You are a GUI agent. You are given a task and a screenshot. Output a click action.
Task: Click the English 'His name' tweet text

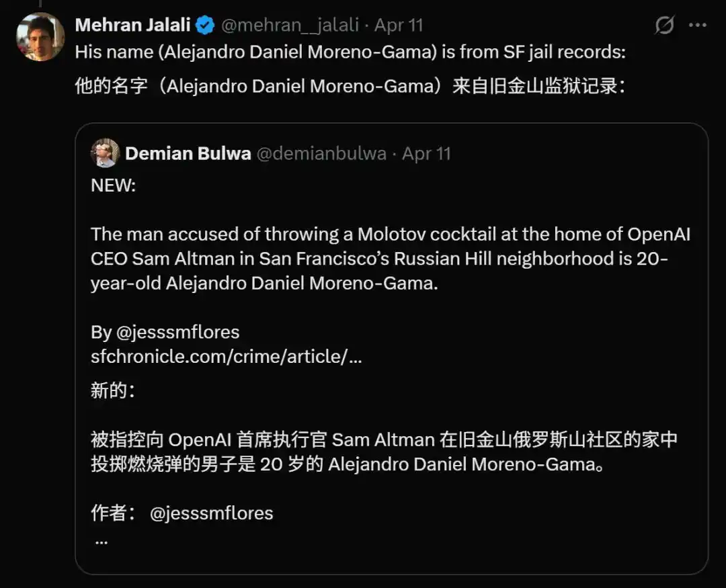pos(350,52)
